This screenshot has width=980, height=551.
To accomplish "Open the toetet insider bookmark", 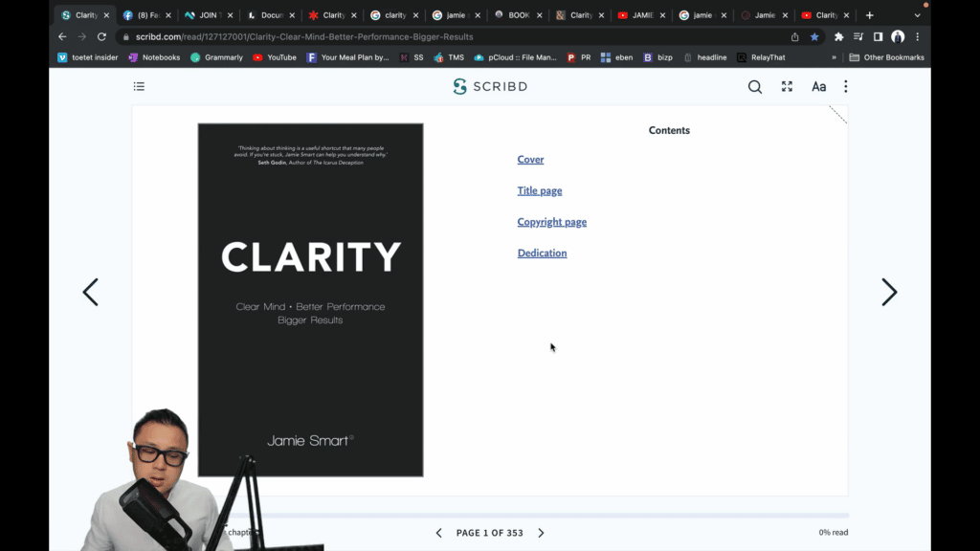I will point(87,57).
